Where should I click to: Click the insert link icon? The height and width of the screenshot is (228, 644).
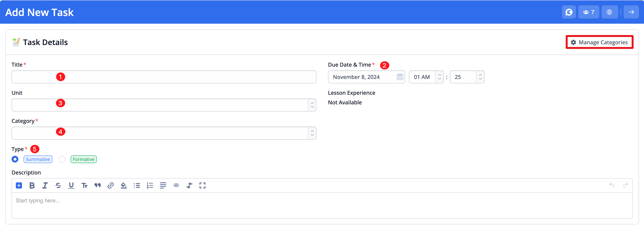tap(110, 185)
